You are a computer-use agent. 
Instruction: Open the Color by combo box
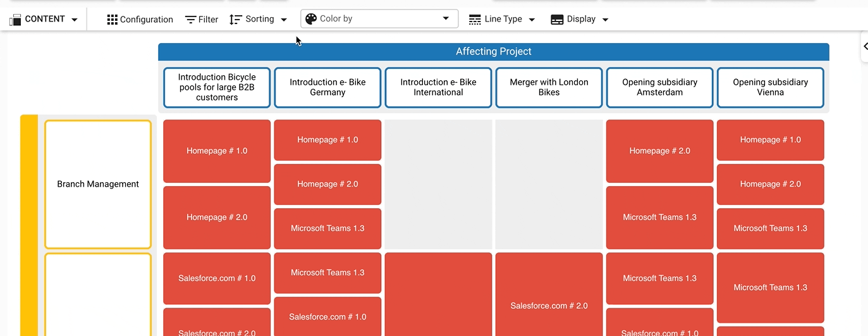(379, 19)
